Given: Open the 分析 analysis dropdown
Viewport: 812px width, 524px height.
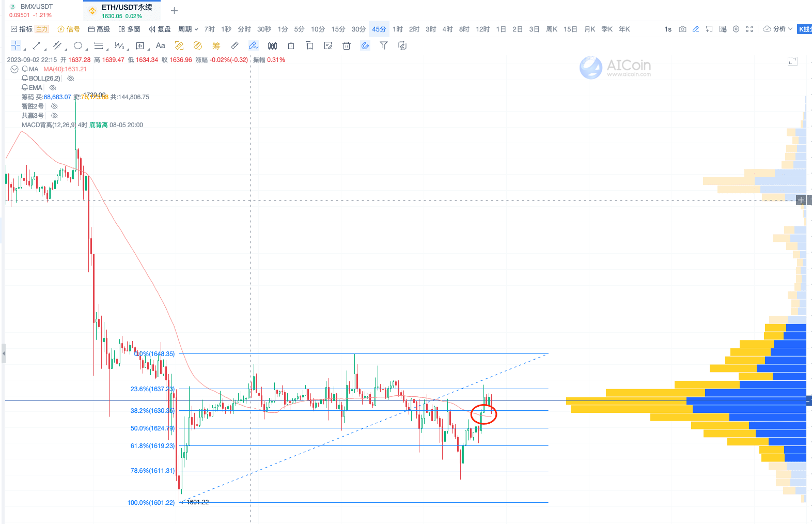Looking at the screenshot, I should click(x=778, y=29).
